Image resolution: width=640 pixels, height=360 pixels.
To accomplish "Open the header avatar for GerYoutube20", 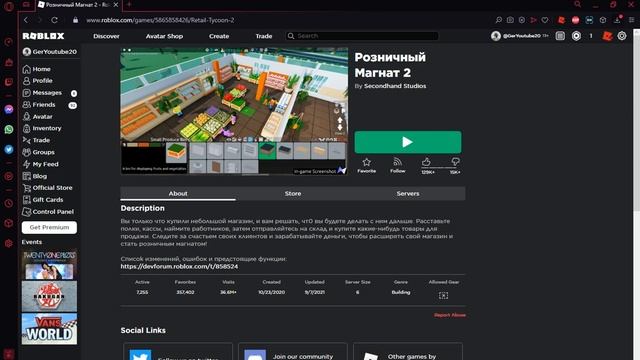I will coord(496,36).
